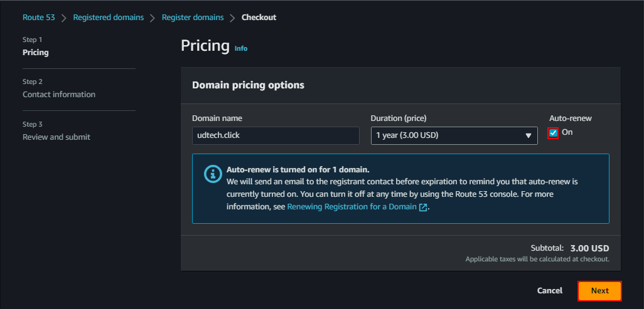Jump to Step 3 Review and submit
Viewport: 644px width, 309px height.
pyautogui.click(x=56, y=137)
